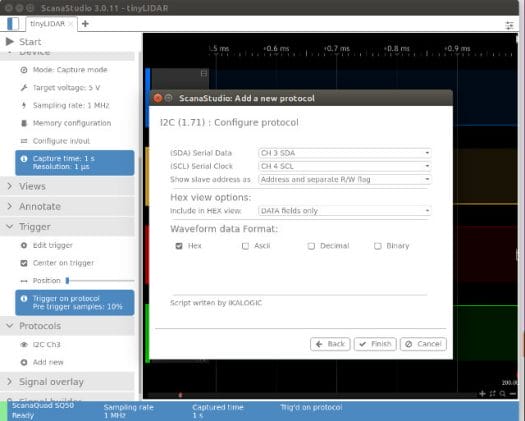Image resolution: width=525 pixels, height=421 pixels.
Task: Open the SDA Serial Data dropdown
Action: 345,153
